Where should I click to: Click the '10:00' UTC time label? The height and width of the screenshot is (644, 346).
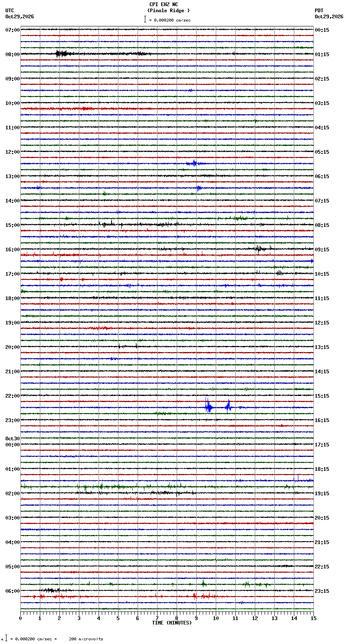pos(13,103)
